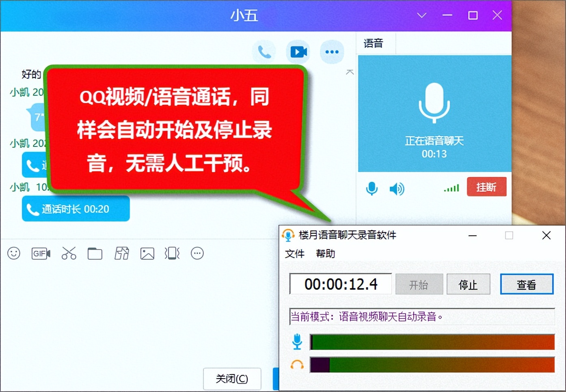Expand more input tools via ellipsis
566x392 pixels.
[197, 253]
